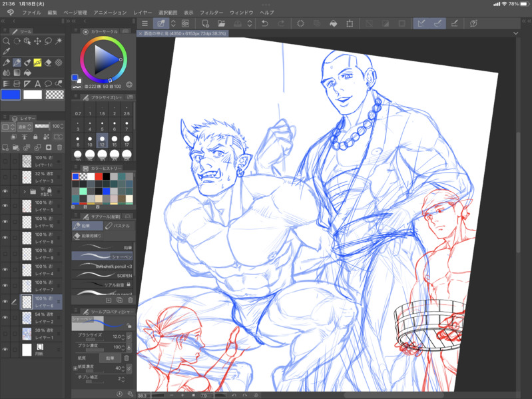Adjust 手ブレ補正 value 2 stepper
Image resolution: width=532 pixels, height=399 pixels.
(123, 378)
